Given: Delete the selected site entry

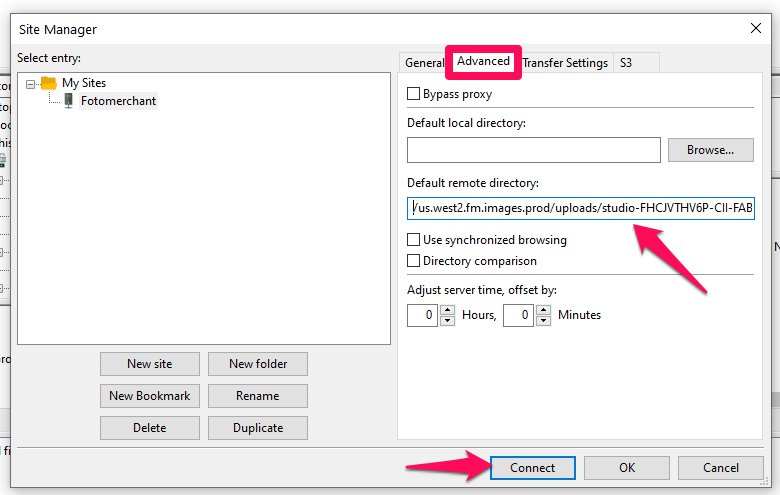Looking at the screenshot, I should (150, 428).
